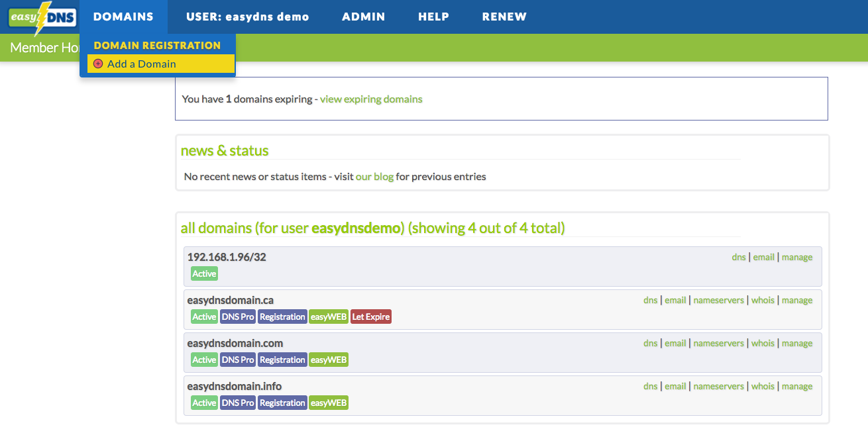This screenshot has height=441, width=868.
Task: Open the ADMIN menu
Action: click(364, 17)
